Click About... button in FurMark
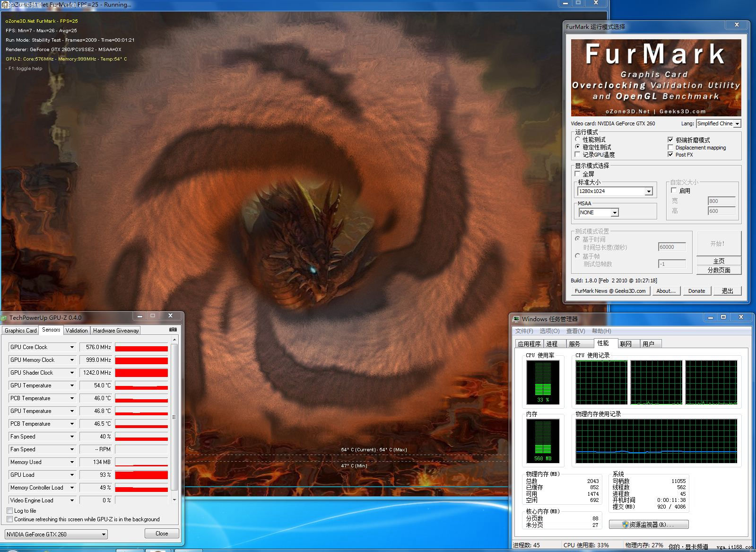 (666, 291)
